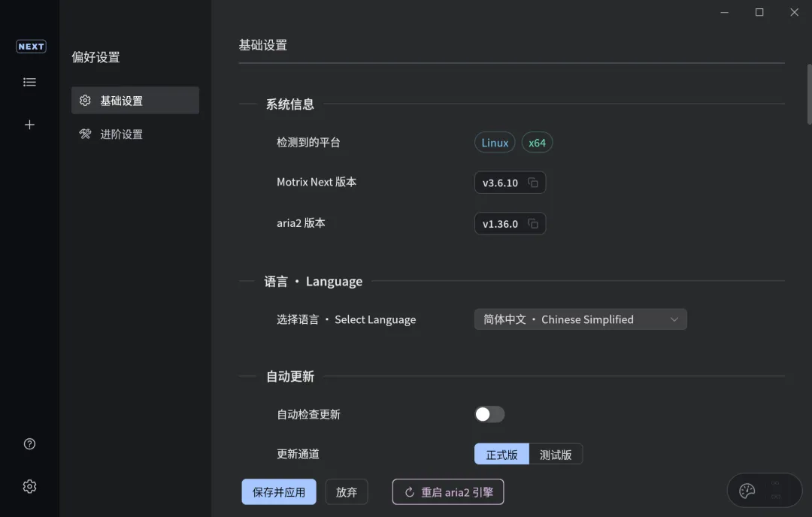This screenshot has width=812, height=517.
Task: Click the vertical scrollbar thumb
Action: pyautogui.click(x=809, y=94)
